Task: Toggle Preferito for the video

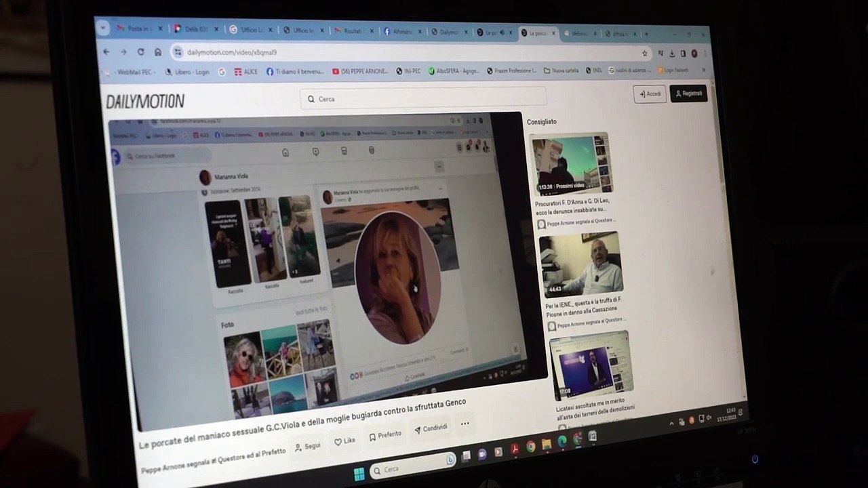Action: click(x=385, y=435)
